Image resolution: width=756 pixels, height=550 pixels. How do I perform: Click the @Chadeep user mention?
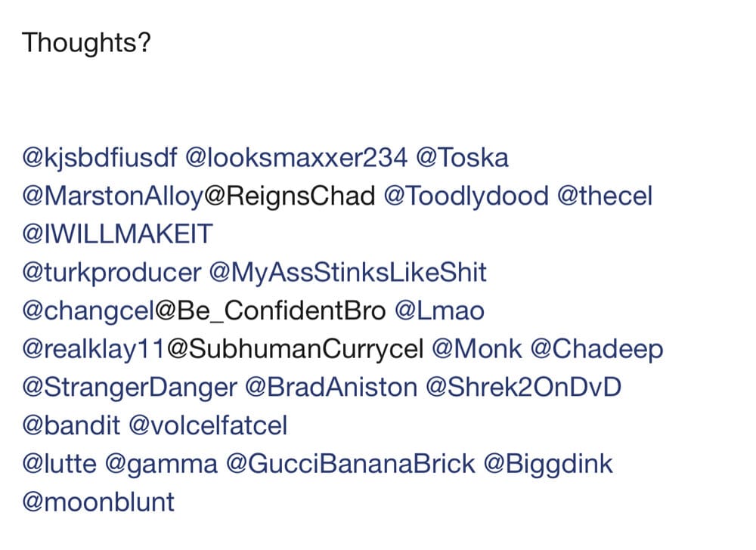point(597,350)
